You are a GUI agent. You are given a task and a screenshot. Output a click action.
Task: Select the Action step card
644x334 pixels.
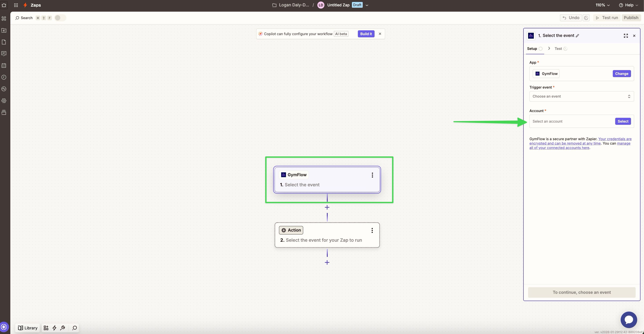[327, 235]
